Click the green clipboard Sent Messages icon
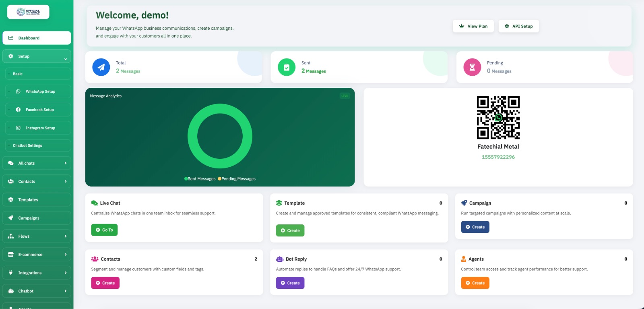Screen dimensions: 644x309 (287, 67)
